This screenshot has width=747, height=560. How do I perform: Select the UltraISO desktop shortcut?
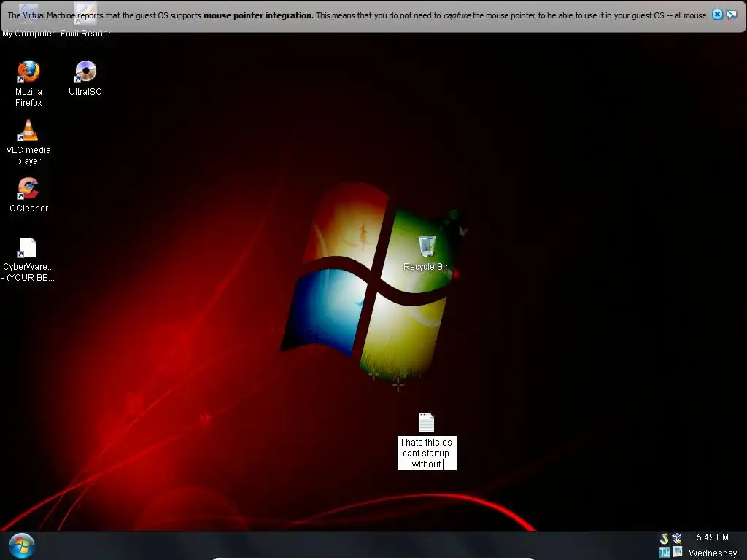85,71
